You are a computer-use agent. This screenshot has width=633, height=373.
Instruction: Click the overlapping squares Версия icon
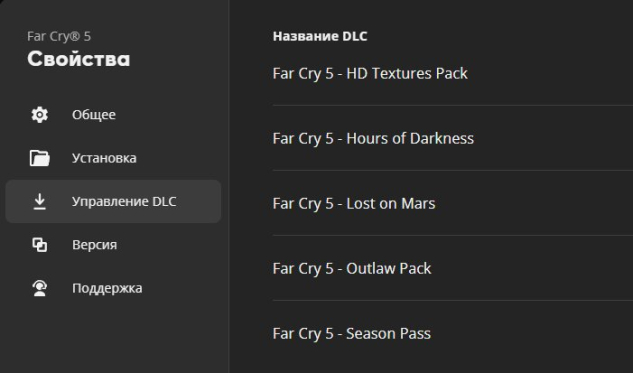[x=40, y=245]
